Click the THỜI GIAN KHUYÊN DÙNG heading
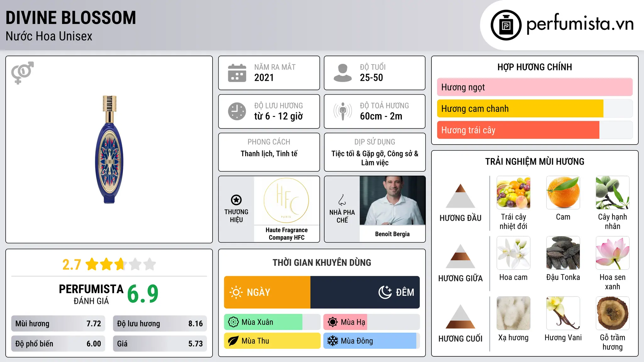 click(x=322, y=262)
